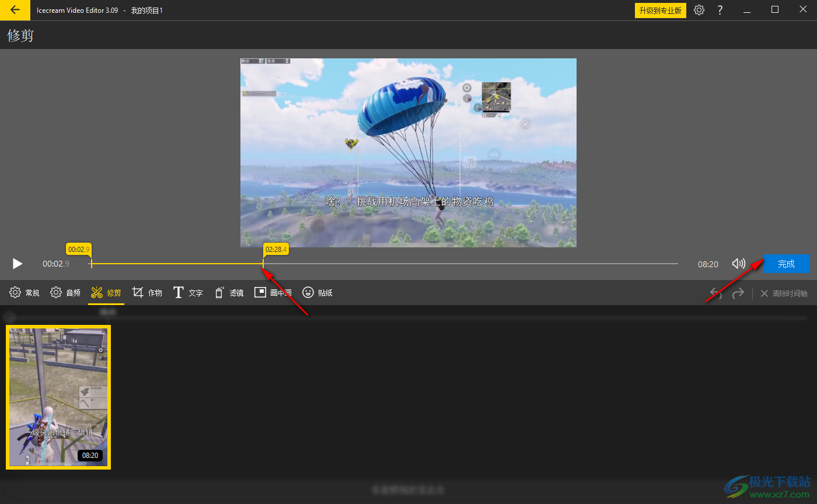Maximize the Icecream Video Editor window
817x504 pixels.
[775, 10]
